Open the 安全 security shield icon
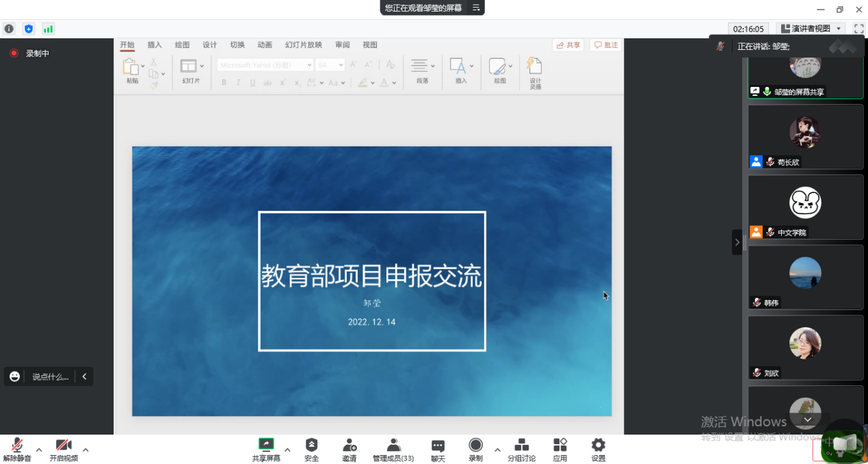 point(311,446)
